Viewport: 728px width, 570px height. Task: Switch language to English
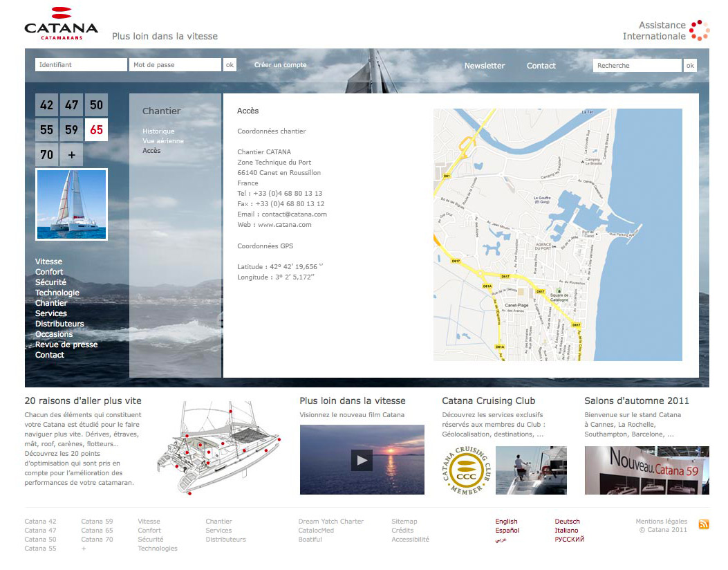tap(506, 522)
